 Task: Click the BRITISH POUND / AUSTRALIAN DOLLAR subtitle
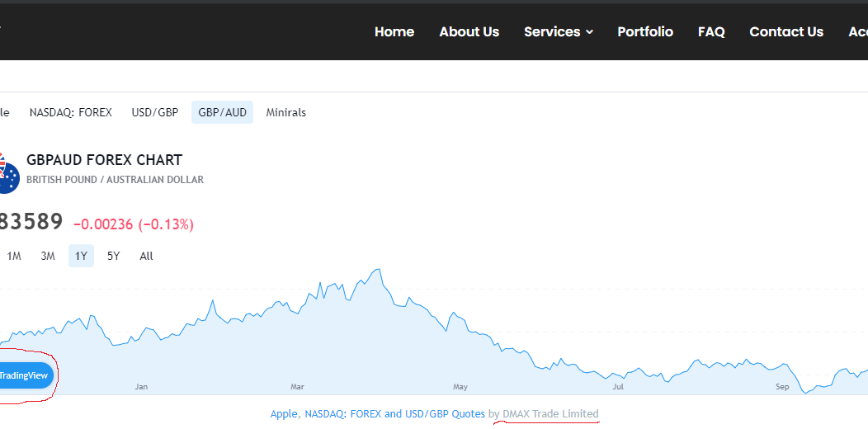(116, 180)
